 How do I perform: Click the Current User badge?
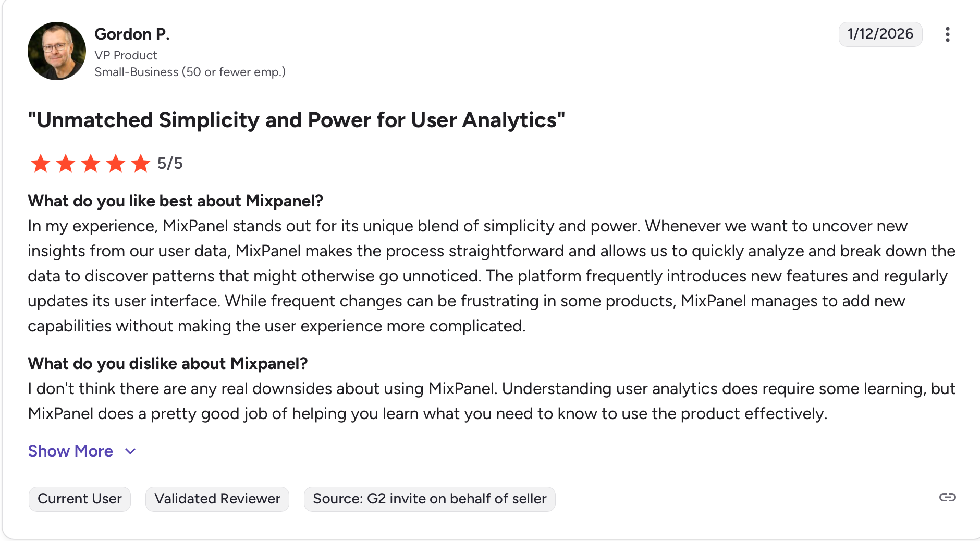click(x=80, y=499)
